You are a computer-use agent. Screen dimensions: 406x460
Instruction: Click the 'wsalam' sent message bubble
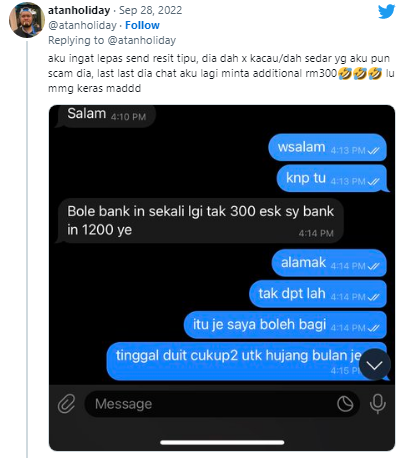[328, 147]
